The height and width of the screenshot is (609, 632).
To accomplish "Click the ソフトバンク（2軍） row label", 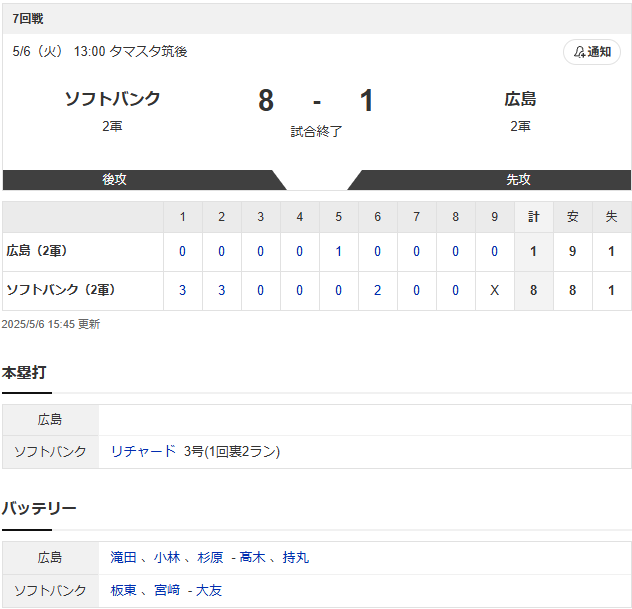I will (x=61, y=290).
